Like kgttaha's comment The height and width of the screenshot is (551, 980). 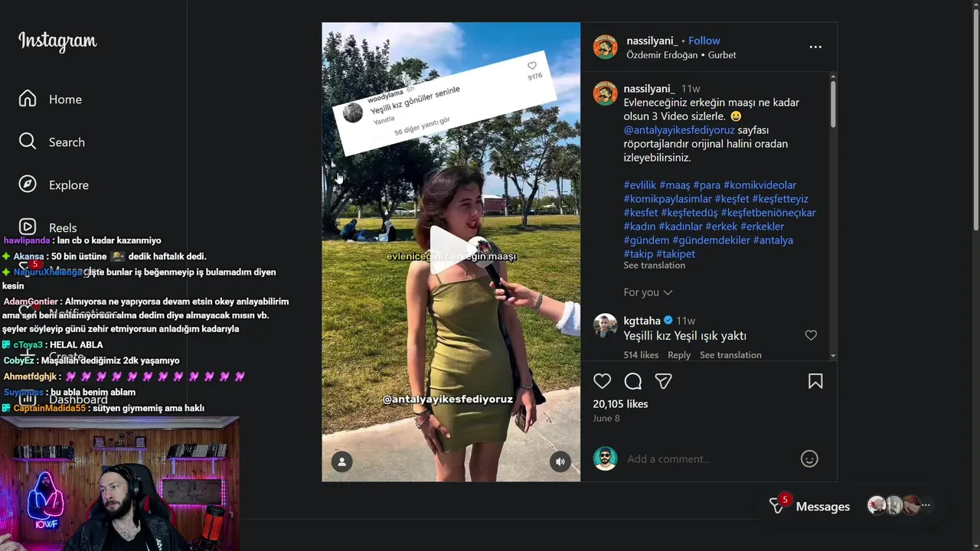tap(811, 335)
